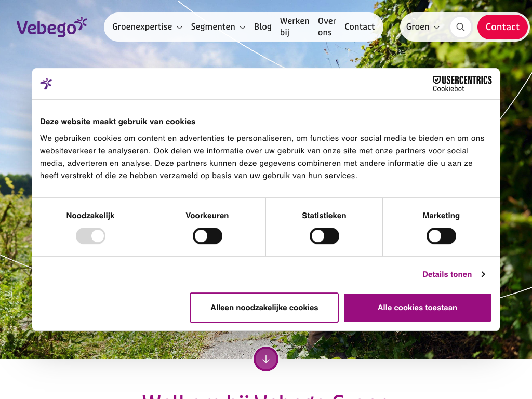Expand the Segmenten dropdown menu

coord(218,27)
